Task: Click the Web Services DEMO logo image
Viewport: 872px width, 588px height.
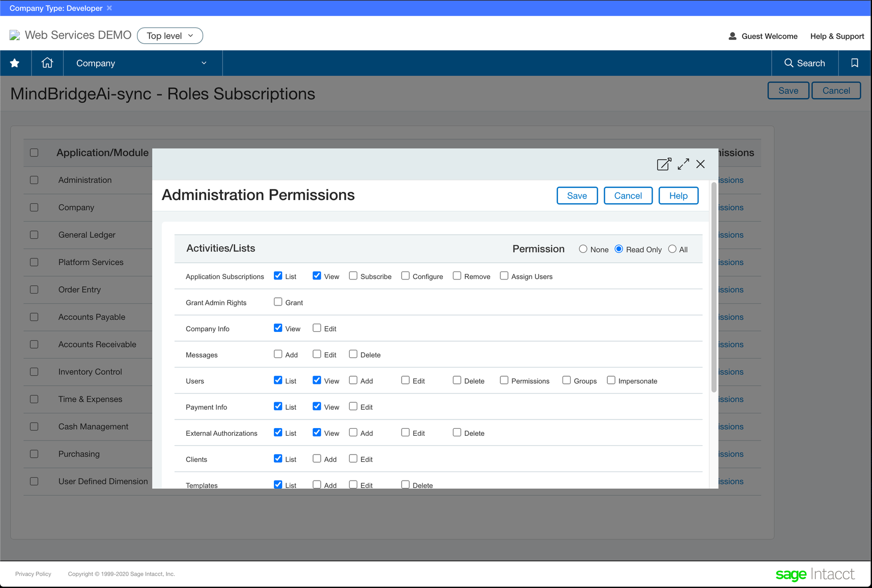Action: point(15,35)
